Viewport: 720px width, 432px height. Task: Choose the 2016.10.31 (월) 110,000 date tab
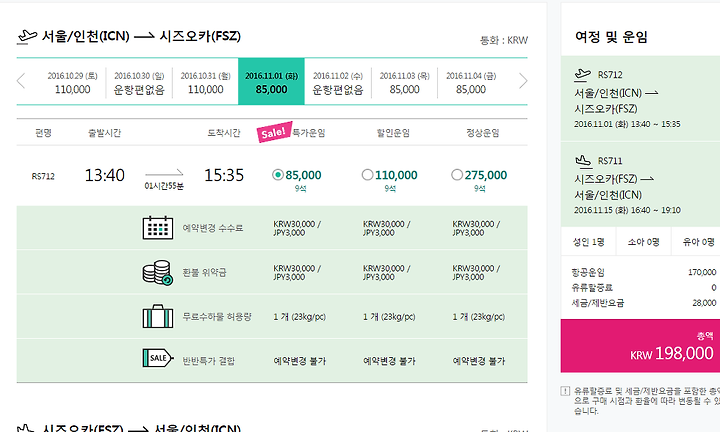pyautogui.click(x=205, y=83)
